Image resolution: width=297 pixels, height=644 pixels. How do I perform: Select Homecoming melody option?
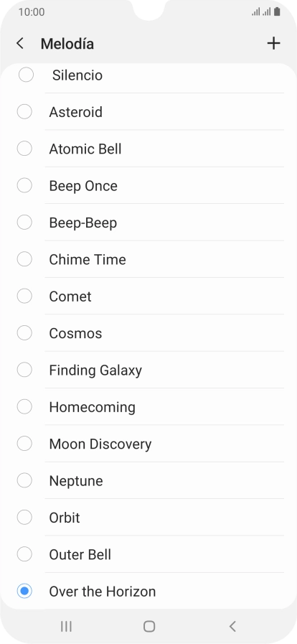pyautogui.click(x=150, y=407)
